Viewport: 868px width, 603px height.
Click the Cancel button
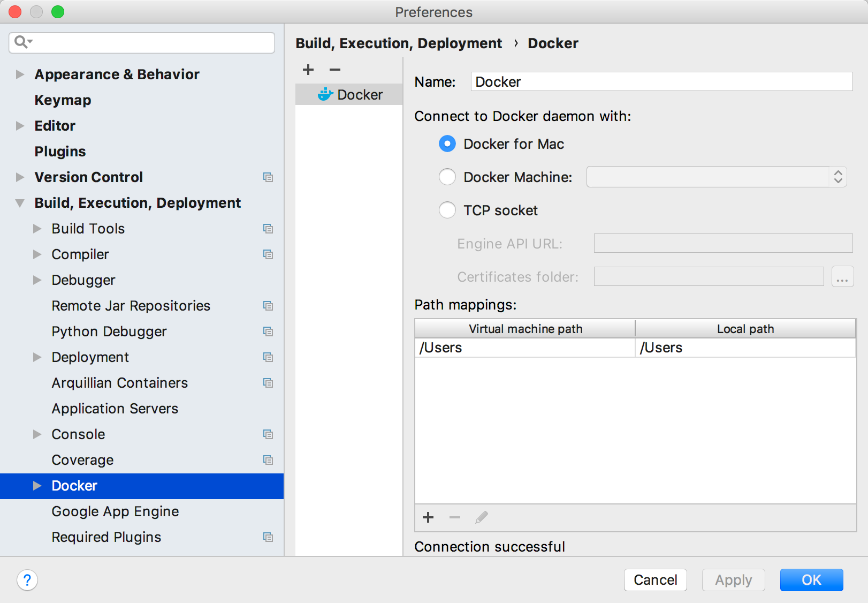click(x=655, y=580)
